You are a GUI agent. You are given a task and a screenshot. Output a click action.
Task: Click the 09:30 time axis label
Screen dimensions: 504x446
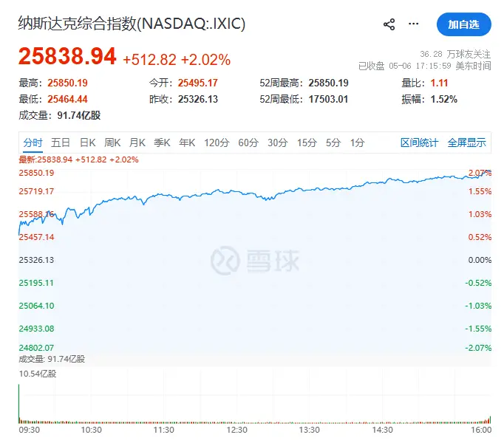(30, 430)
